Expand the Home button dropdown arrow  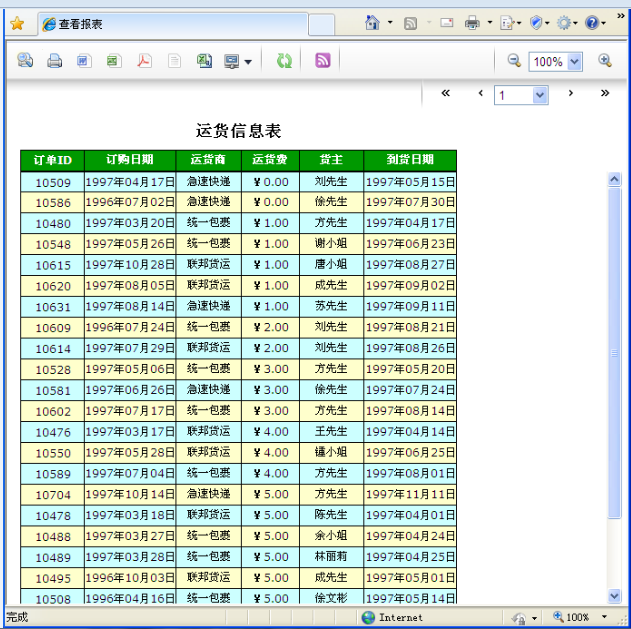click(x=390, y=23)
